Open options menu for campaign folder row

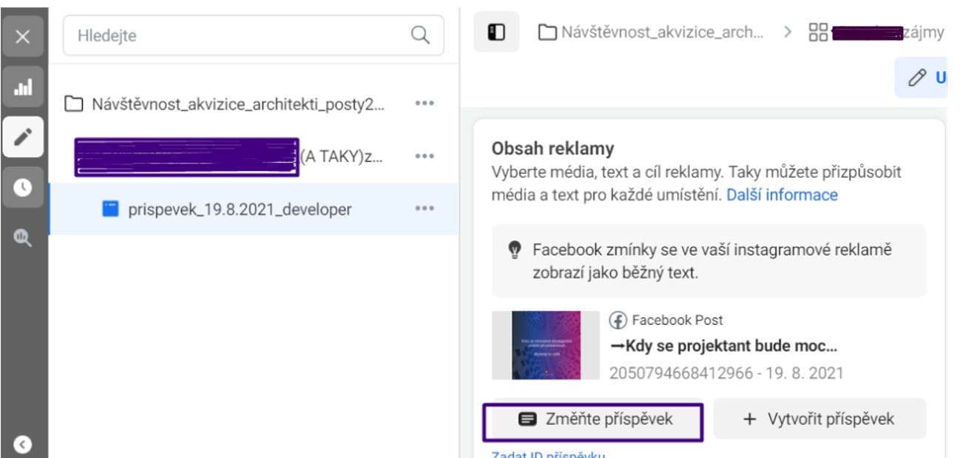click(425, 104)
